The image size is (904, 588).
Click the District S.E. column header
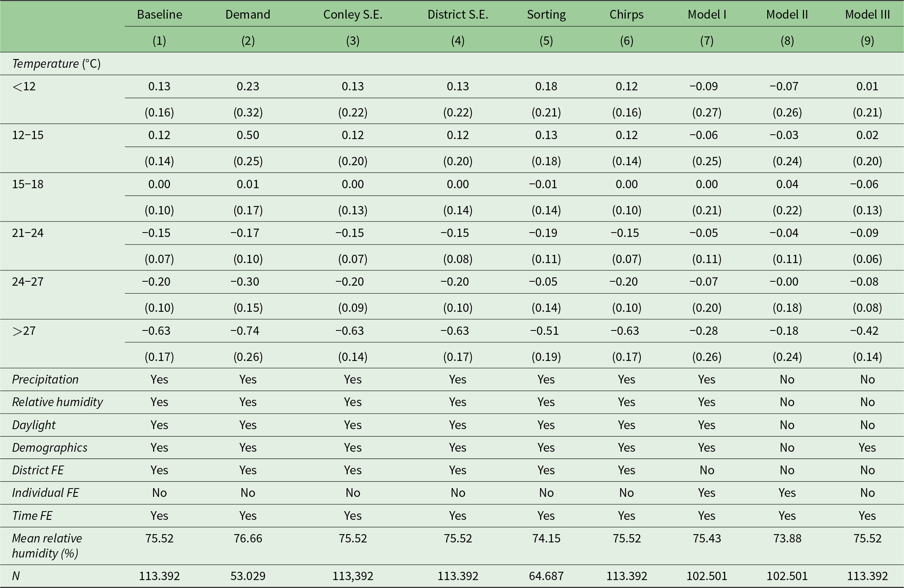coord(458,14)
